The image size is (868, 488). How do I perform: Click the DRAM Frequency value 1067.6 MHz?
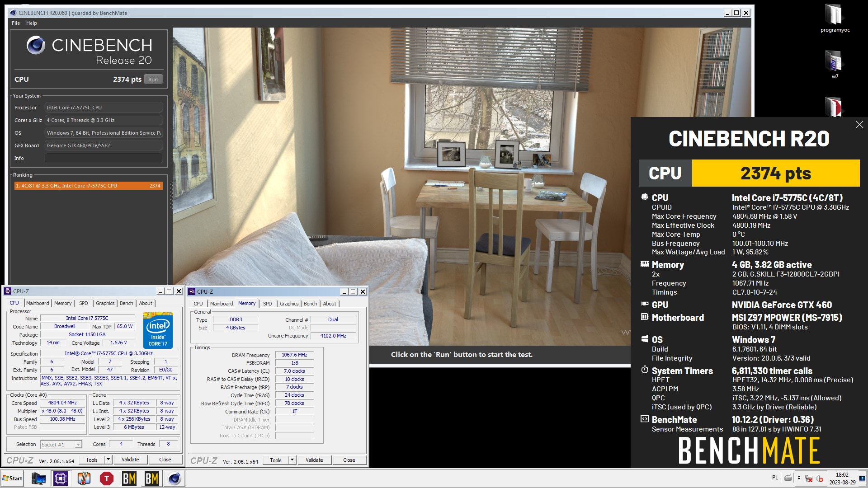294,355
